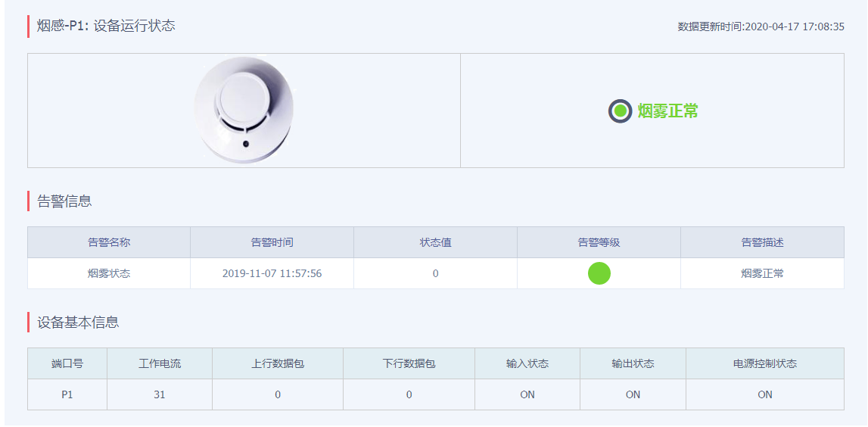Click the ON value under 输出状态
Image resolution: width=868 pixels, height=427 pixels.
633,394
